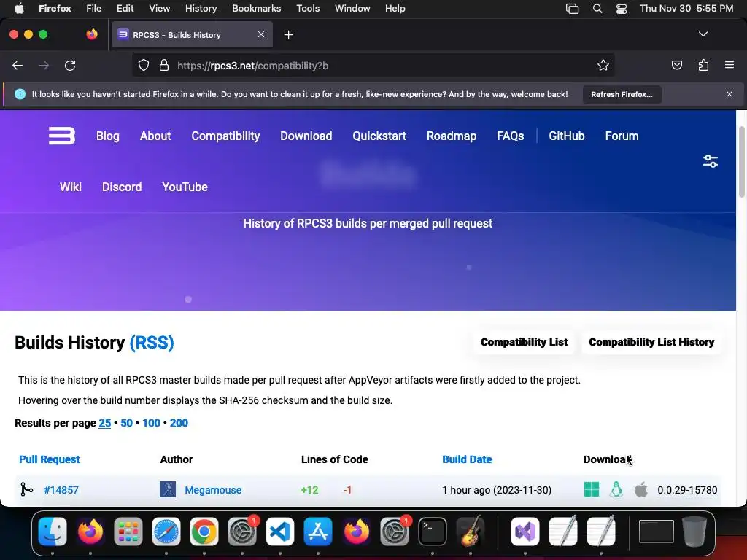Click the site security padlock icon
747x560 pixels.
tap(164, 65)
